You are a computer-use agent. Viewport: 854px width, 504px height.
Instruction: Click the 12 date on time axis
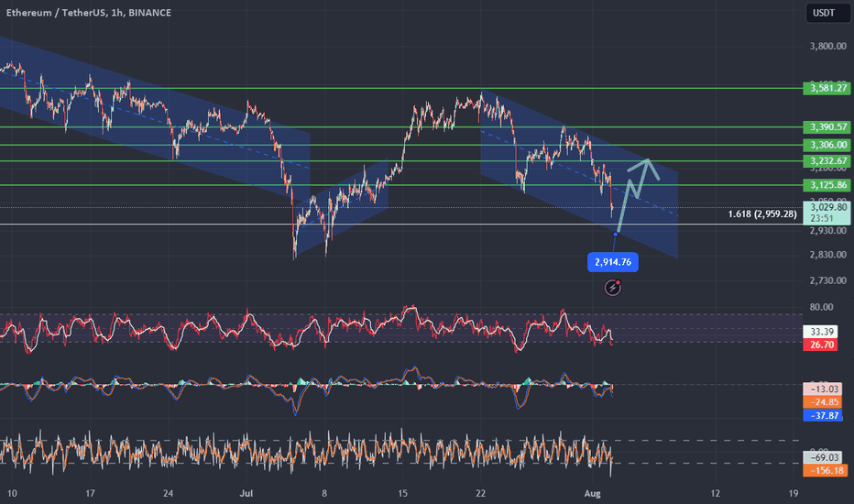click(x=715, y=494)
